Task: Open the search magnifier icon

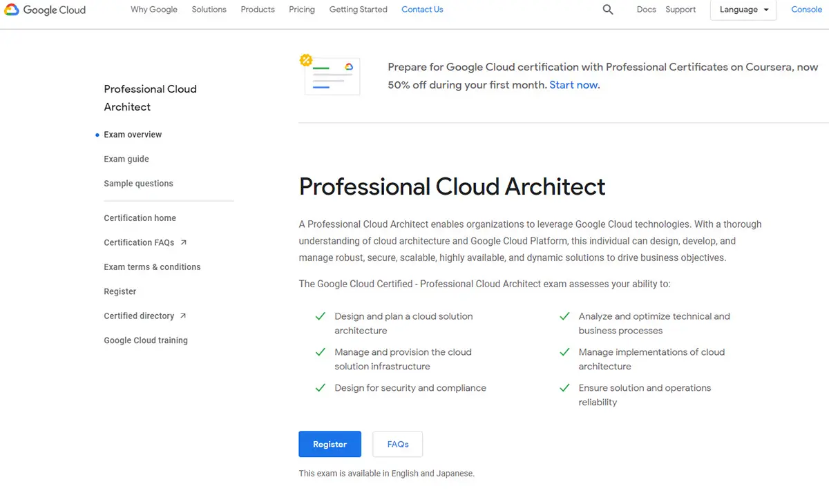Action: 608,10
